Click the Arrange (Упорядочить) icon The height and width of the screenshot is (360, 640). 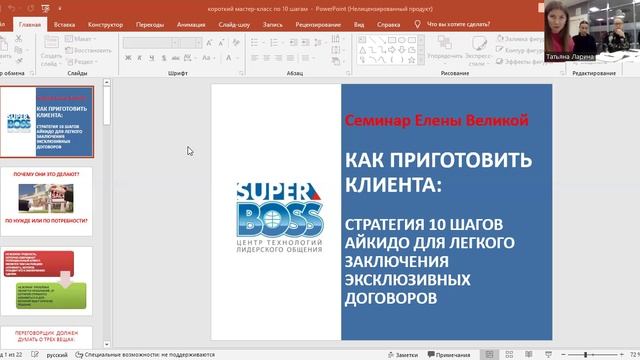(444, 42)
